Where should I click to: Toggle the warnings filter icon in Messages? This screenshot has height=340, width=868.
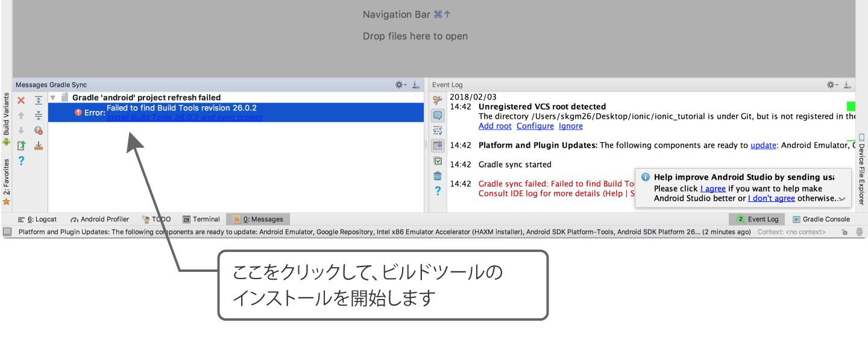click(39, 130)
